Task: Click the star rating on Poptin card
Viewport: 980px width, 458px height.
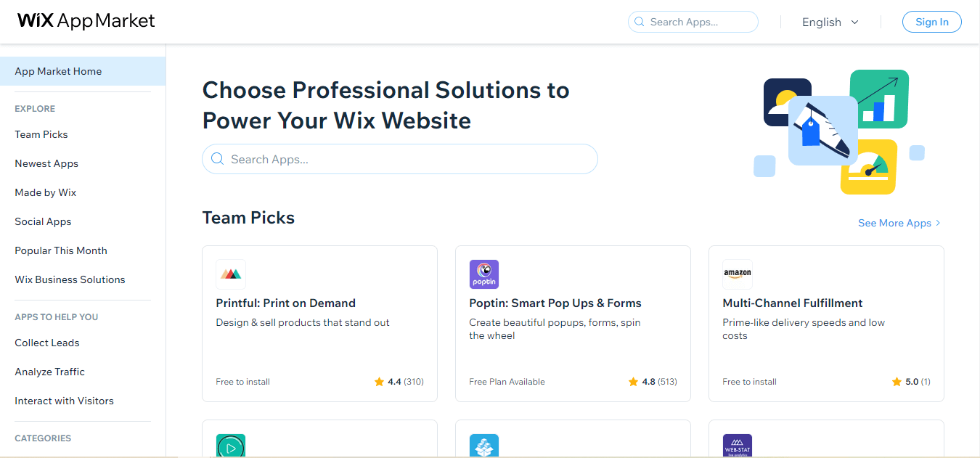Action: [653, 382]
